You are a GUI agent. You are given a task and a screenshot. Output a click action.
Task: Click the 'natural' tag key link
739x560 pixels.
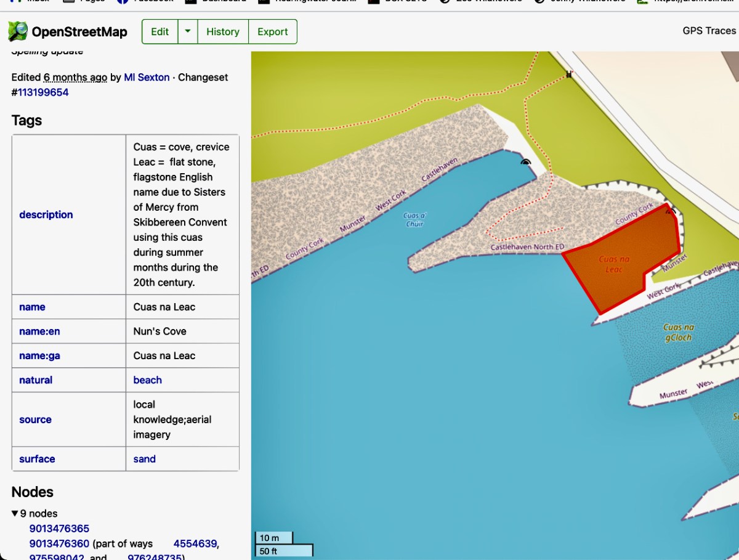(36, 380)
